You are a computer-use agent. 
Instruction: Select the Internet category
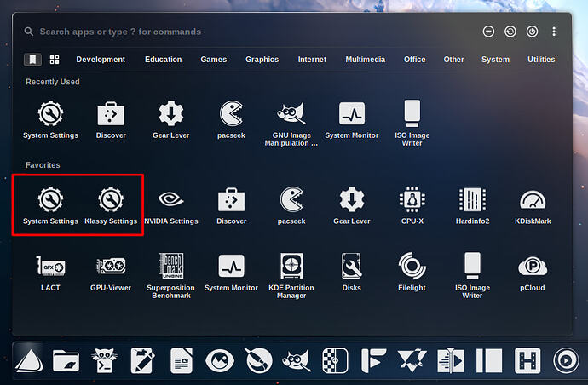click(312, 60)
